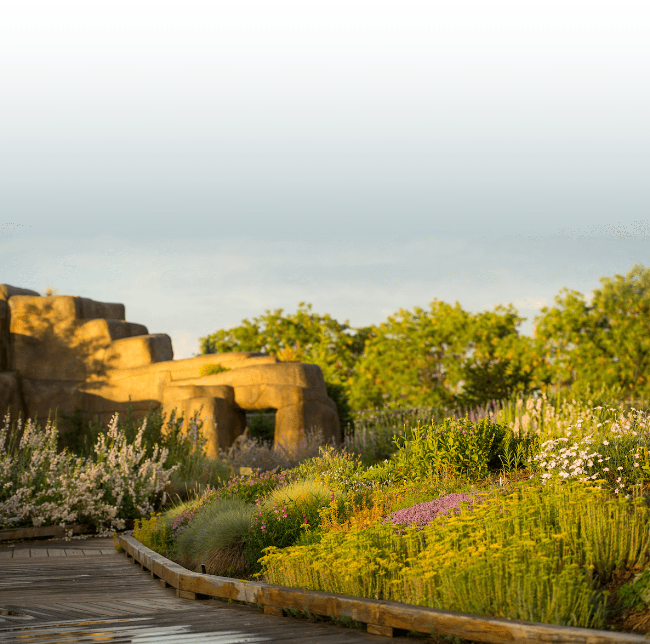
Task: Click the white daisy cluster at right
Action: pyautogui.click(x=584, y=455)
